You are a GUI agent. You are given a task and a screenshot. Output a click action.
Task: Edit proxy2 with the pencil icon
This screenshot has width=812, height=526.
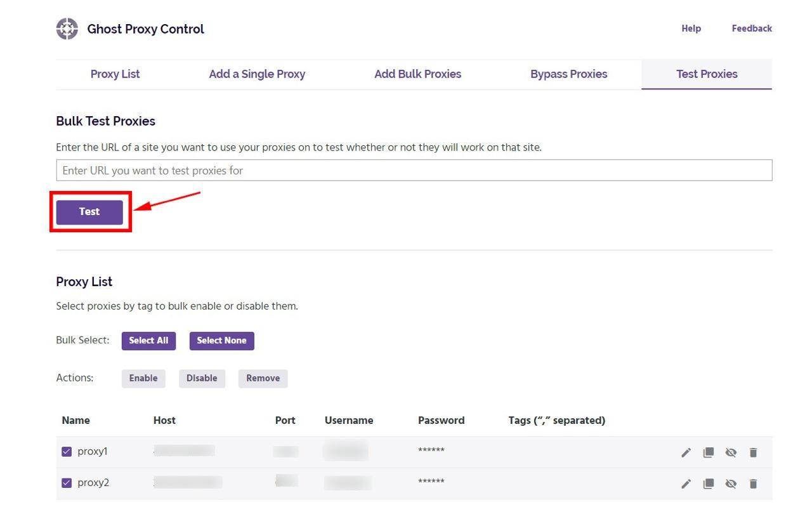pyautogui.click(x=686, y=483)
